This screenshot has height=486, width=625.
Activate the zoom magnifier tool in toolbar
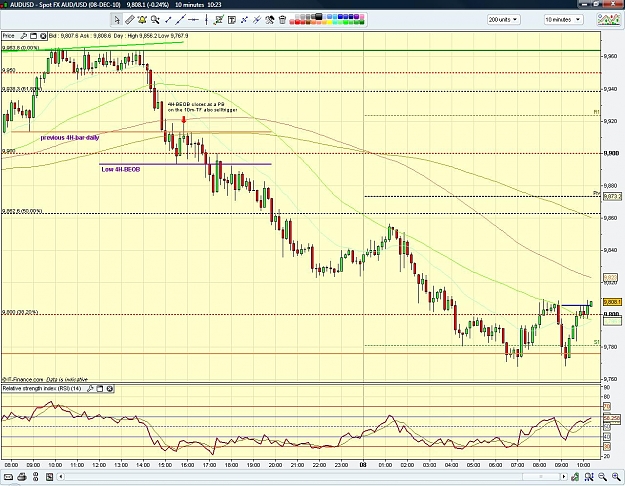coord(155,20)
